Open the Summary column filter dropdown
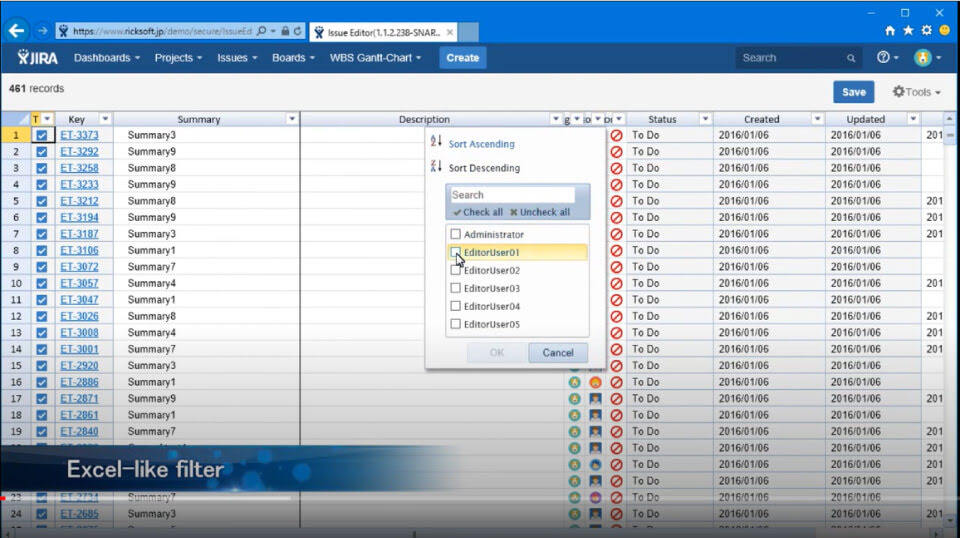960x538 pixels. tap(292, 119)
